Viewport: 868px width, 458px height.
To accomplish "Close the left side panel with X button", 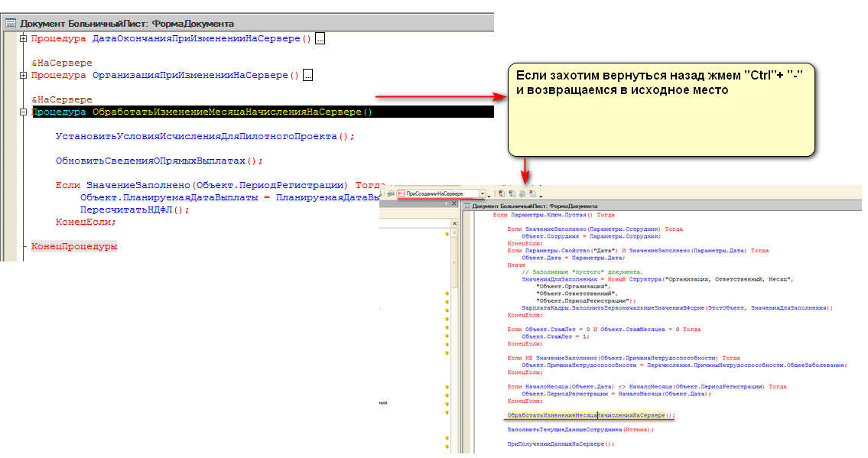I will click(x=454, y=203).
